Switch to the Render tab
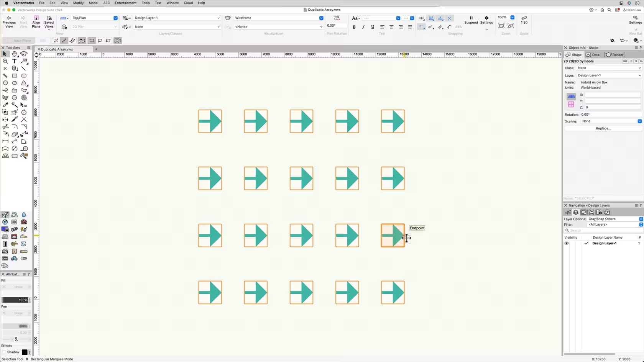 tap(615, 55)
